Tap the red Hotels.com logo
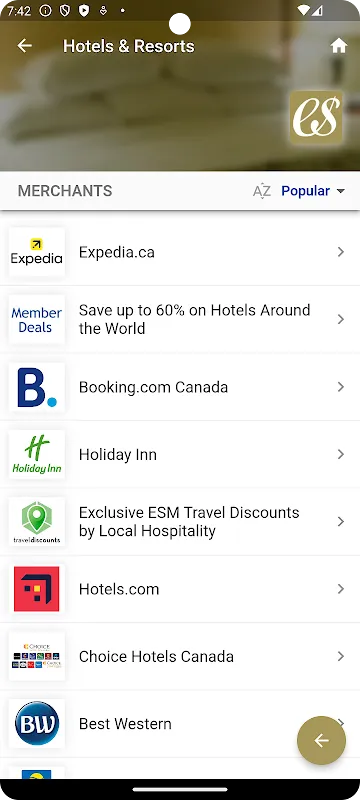 [x=37, y=589]
